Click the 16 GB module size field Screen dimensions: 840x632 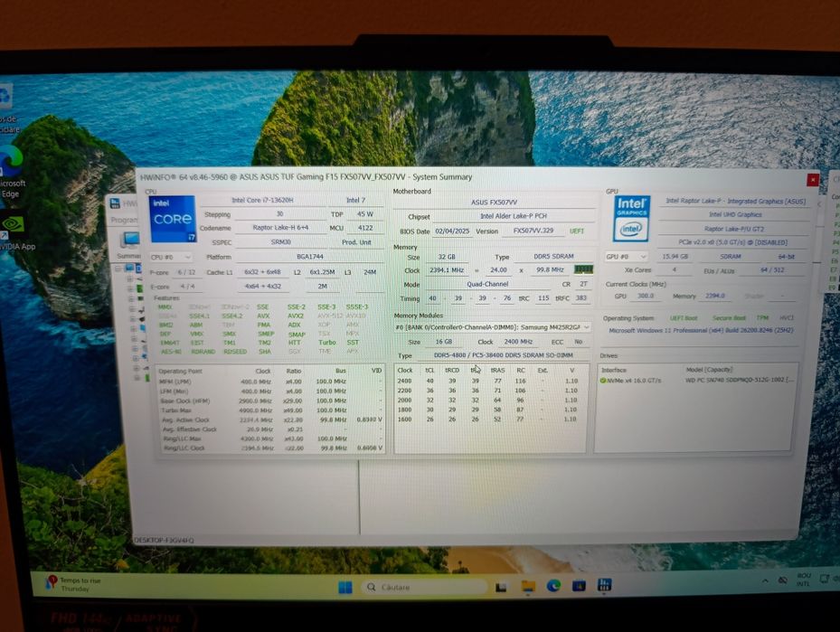pyautogui.click(x=443, y=341)
